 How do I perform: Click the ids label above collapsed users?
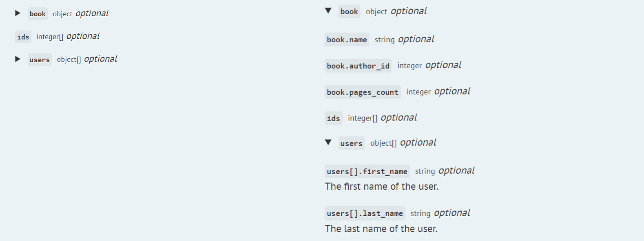23,37
